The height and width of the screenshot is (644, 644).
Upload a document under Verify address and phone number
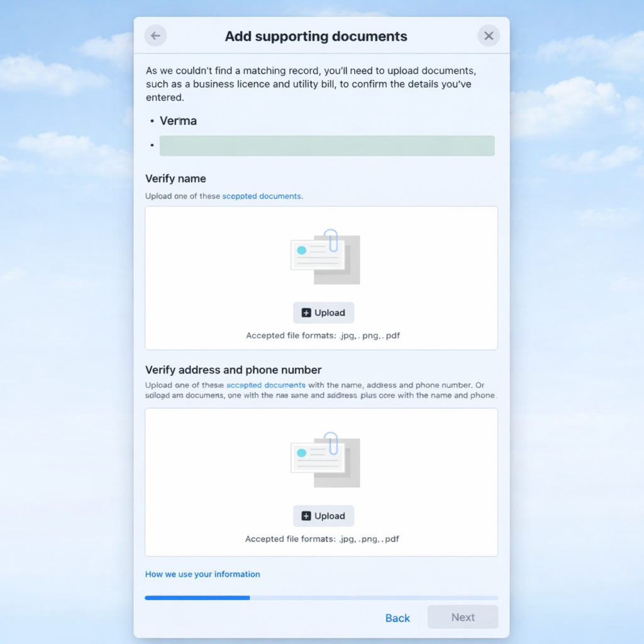[323, 516]
